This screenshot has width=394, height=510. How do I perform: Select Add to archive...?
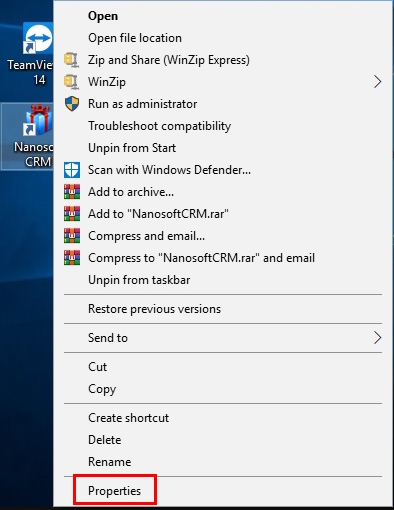131,192
